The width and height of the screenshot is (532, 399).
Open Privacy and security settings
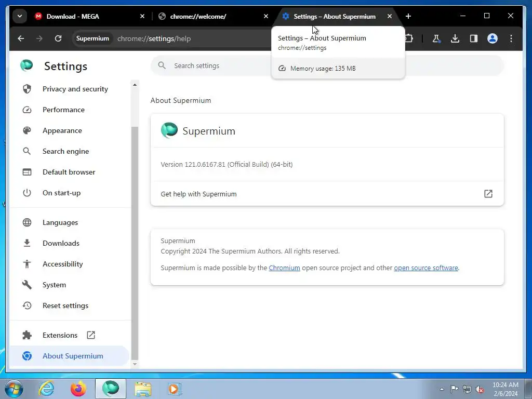click(70, 89)
